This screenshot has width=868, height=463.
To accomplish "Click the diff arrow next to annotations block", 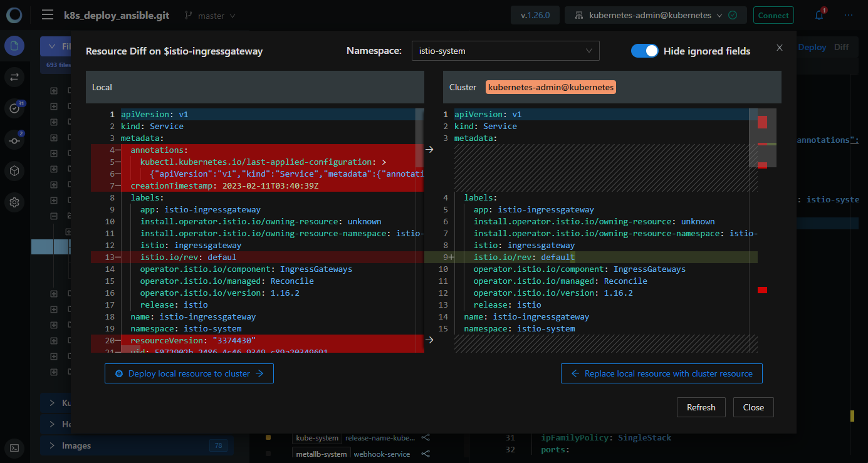I will 429,150.
